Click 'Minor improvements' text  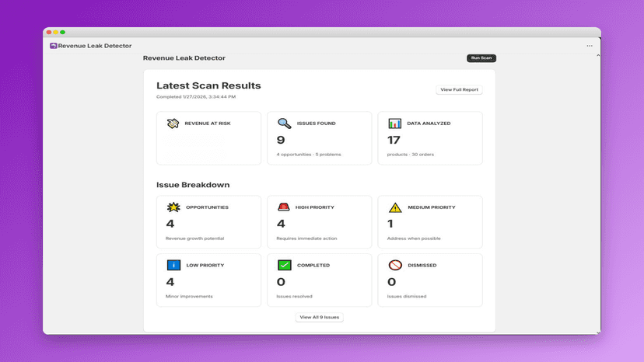pos(189,296)
